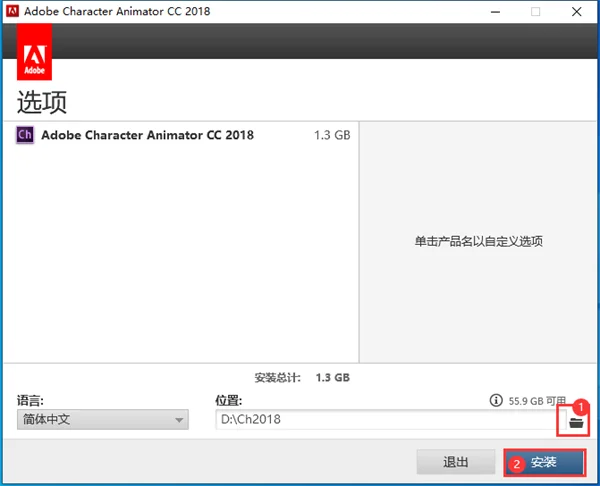Close the installer window
Viewport: 600px width, 486px height.
(x=577, y=12)
